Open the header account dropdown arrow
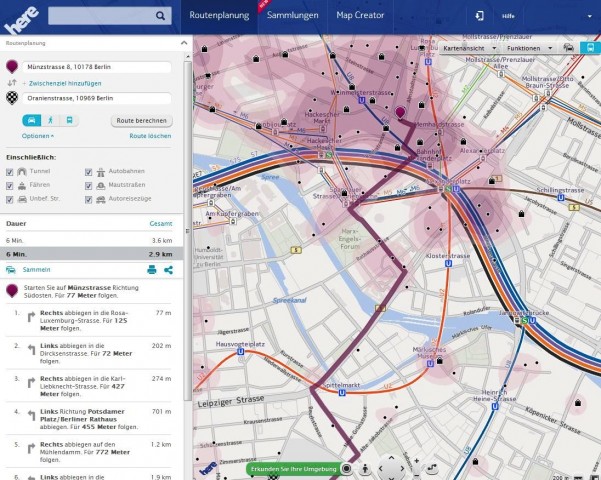Image resolution: width=601 pixels, height=480 pixels. click(x=590, y=16)
